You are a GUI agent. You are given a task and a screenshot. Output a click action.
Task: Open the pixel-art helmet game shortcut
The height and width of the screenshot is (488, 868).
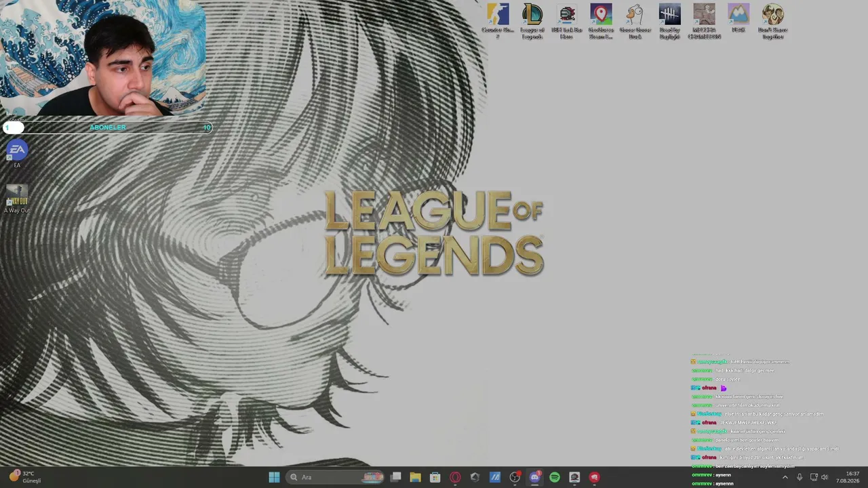[567, 21]
